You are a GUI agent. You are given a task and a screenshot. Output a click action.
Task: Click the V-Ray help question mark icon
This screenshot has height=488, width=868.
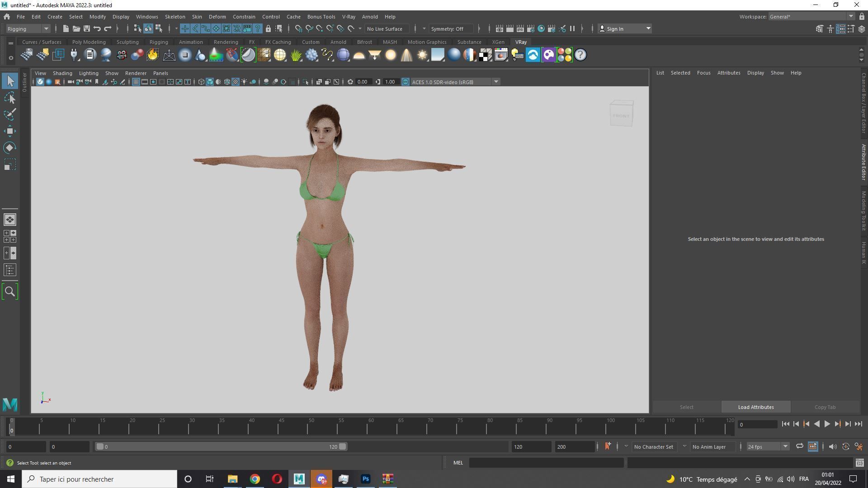580,55
